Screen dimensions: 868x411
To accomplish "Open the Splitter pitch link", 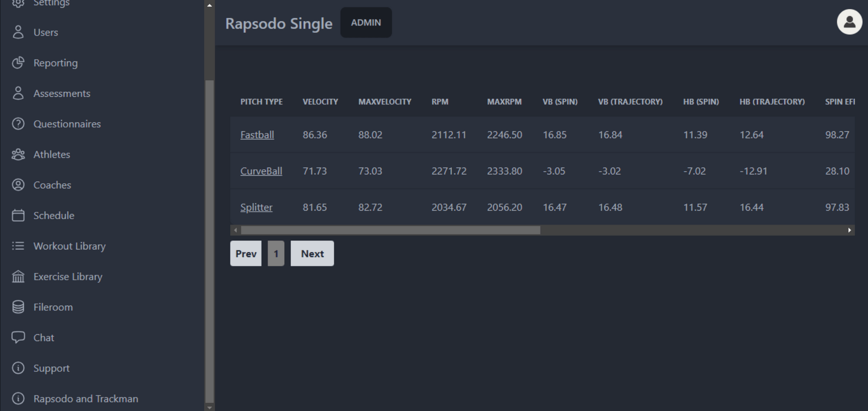I will [256, 207].
